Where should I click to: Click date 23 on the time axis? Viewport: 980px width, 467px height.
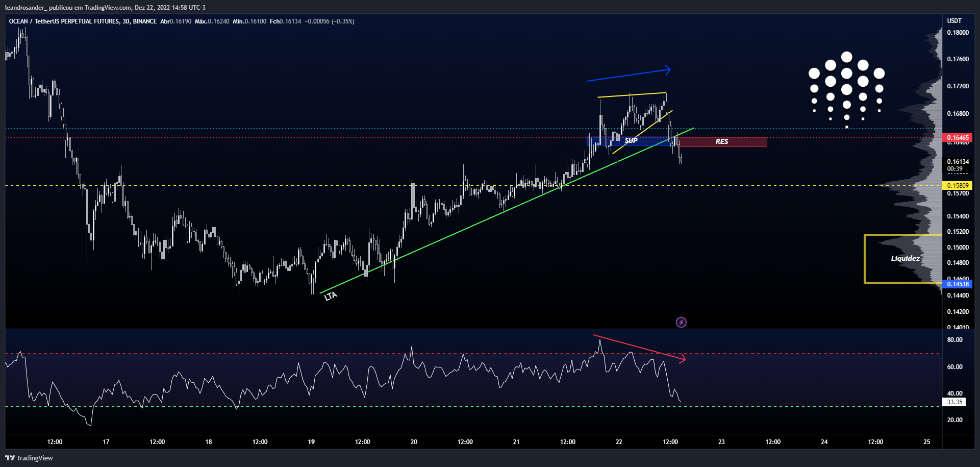tap(721, 442)
